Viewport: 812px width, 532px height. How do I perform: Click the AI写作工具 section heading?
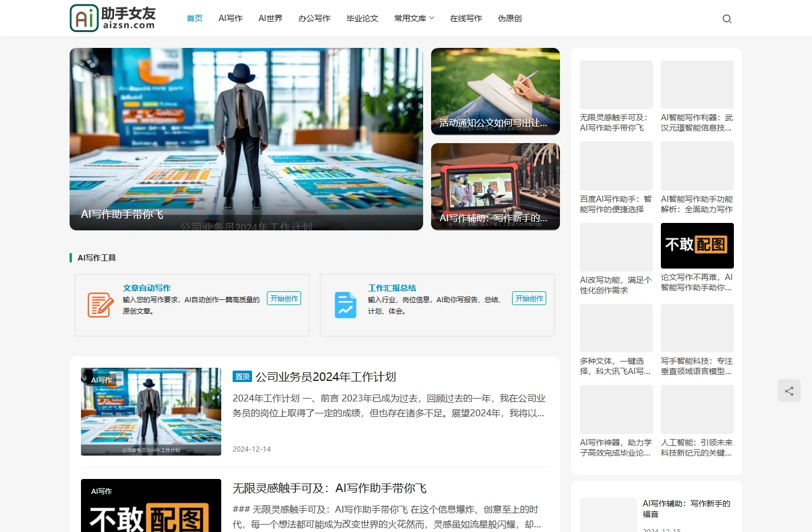click(x=96, y=258)
